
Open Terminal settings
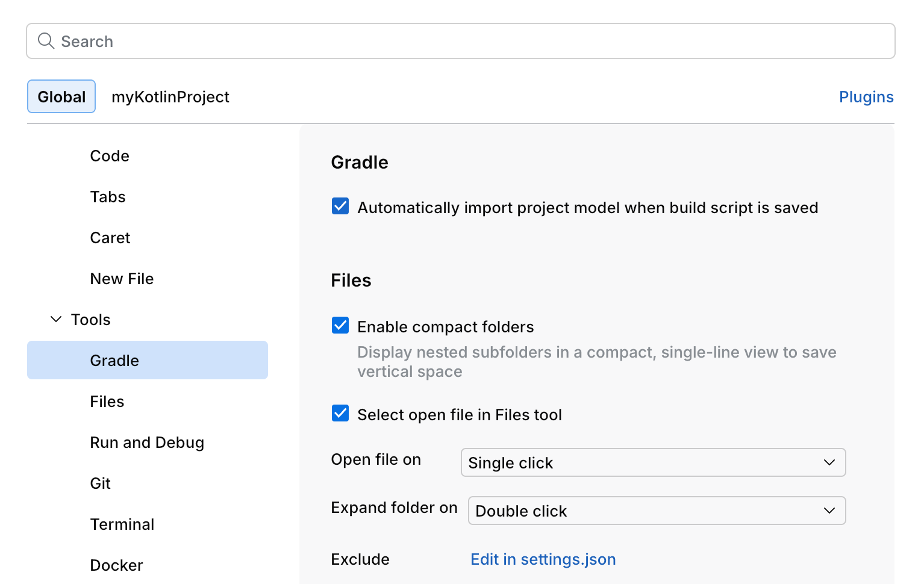point(122,524)
